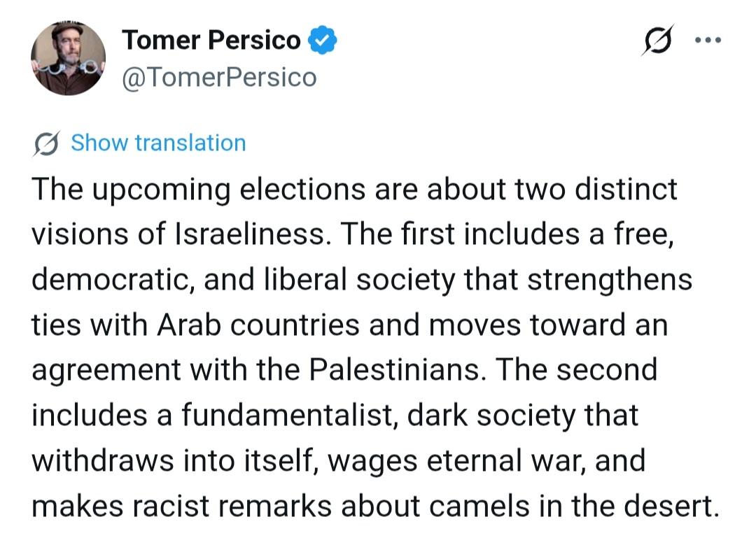The height and width of the screenshot is (545, 756).
Task: Click the word "strengthens" in the post
Action: point(609,279)
